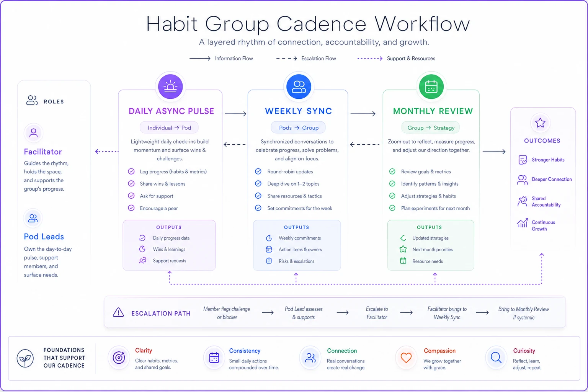Click the text Set commitments for the week

click(x=300, y=208)
